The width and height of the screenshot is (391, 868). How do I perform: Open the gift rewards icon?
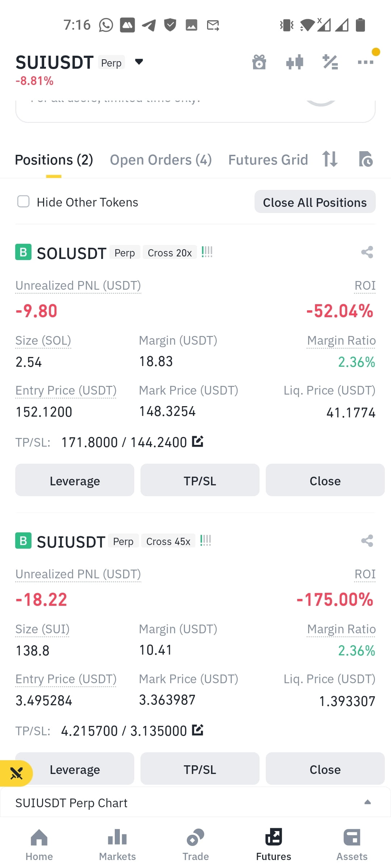pos(259,62)
